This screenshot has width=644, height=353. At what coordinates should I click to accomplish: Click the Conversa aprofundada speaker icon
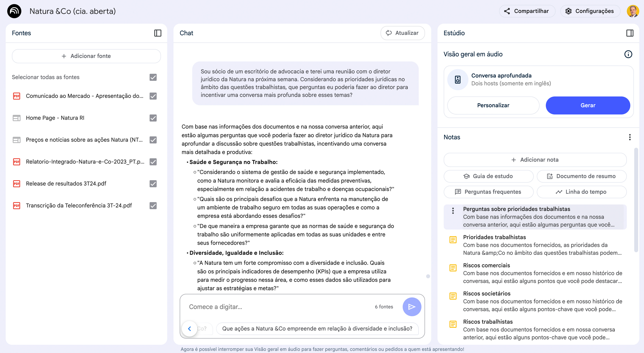point(457,80)
